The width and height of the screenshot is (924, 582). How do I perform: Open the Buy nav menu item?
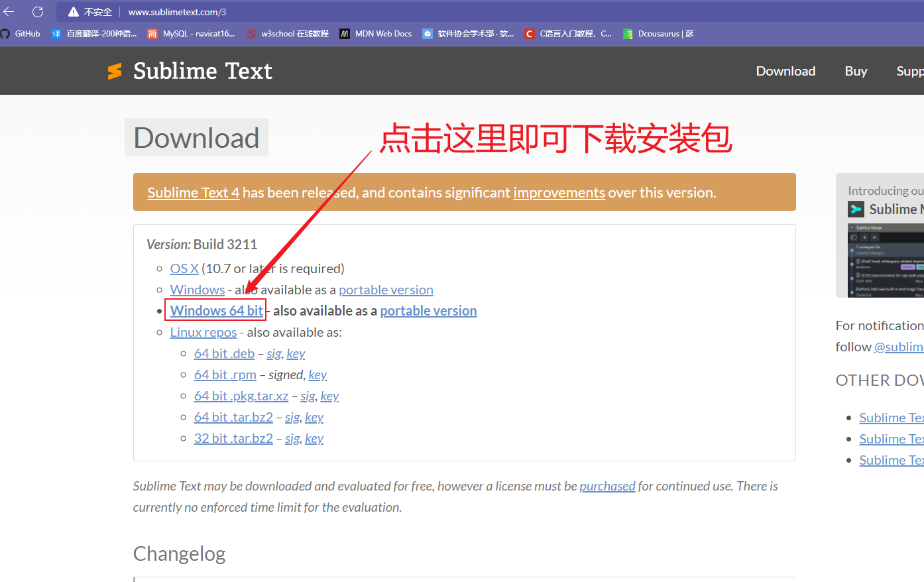[x=856, y=71]
